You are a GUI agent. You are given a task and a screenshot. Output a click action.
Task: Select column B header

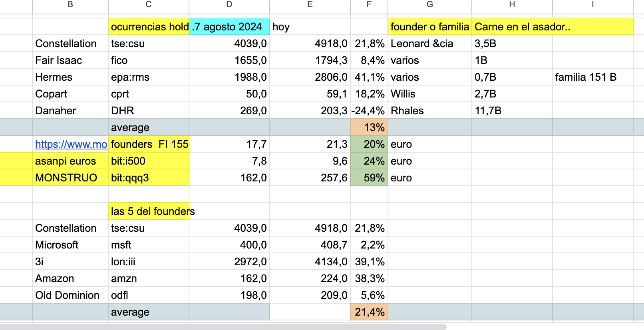70,5
